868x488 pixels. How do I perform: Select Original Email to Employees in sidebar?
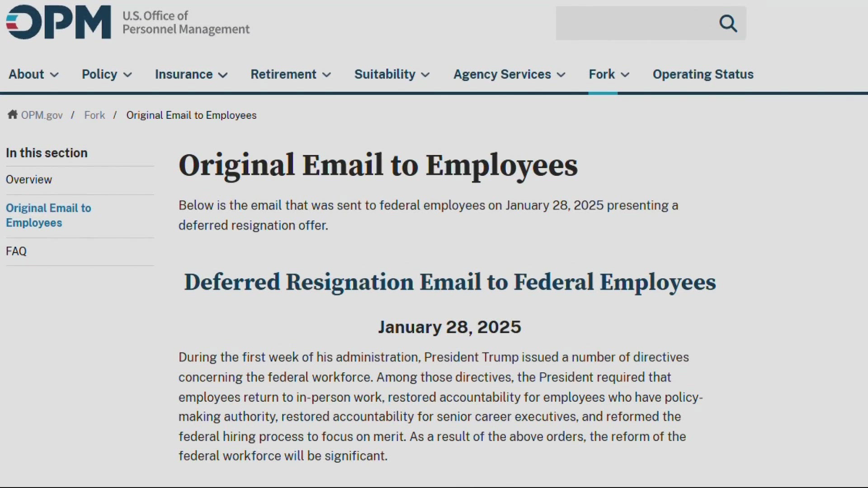tap(48, 215)
